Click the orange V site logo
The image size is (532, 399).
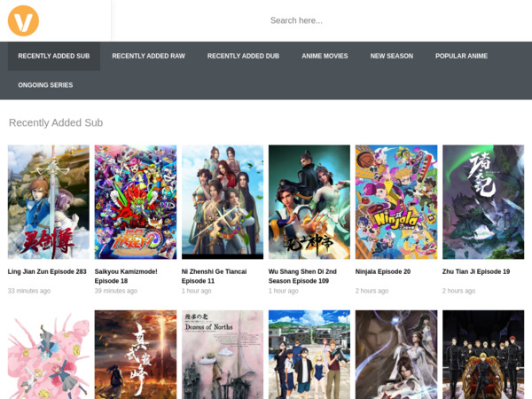pos(23,20)
